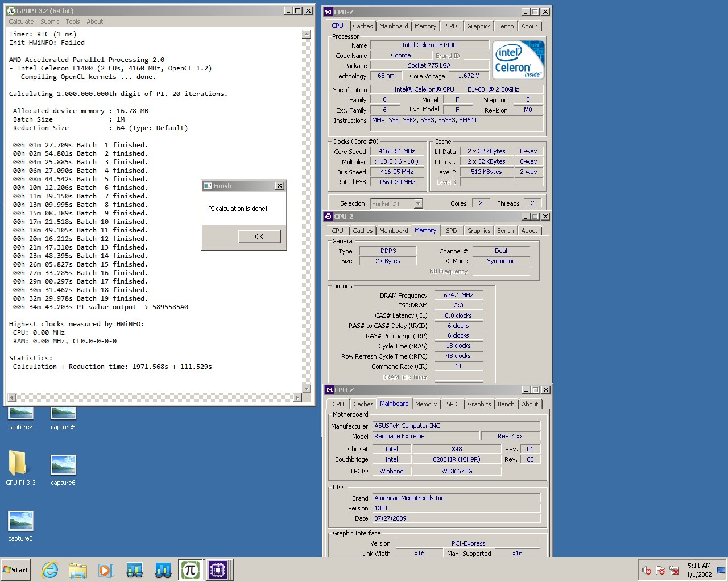728x582 pixels.
Task: Open the Action Center flag tray icon
Action: coord(660,570)
